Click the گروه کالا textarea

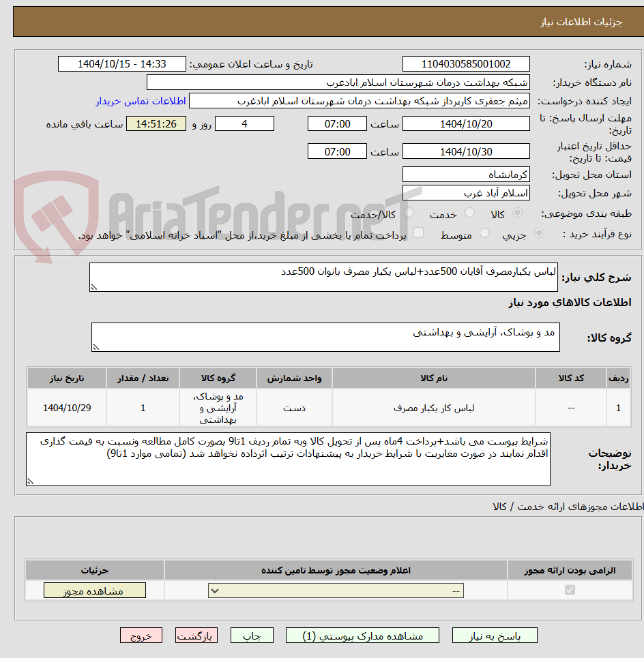click(325, 337)
